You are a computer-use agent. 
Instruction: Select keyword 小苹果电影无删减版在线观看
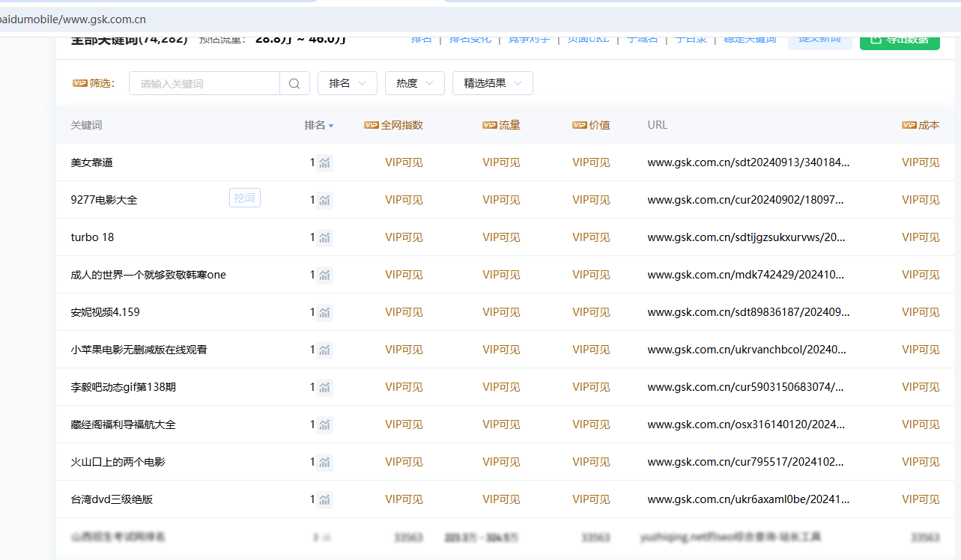tap(139, 350)
